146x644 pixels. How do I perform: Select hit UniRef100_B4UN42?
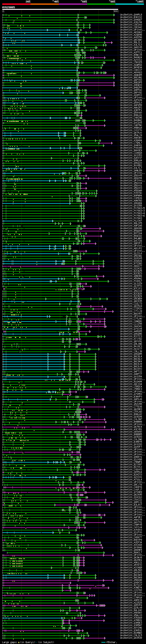131,120
